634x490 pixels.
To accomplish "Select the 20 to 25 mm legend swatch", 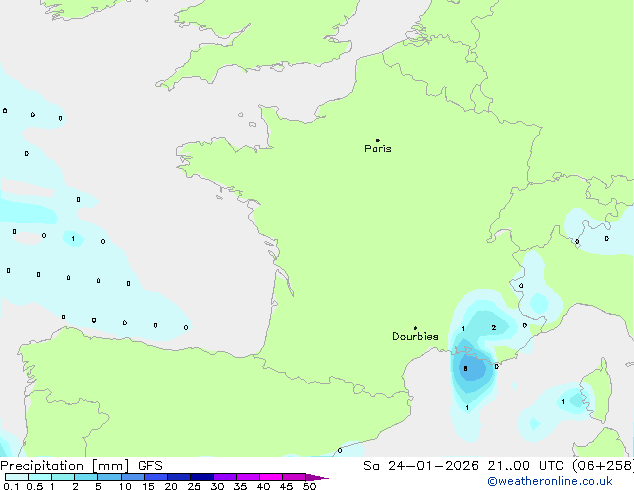I will (x=179, y=477).
